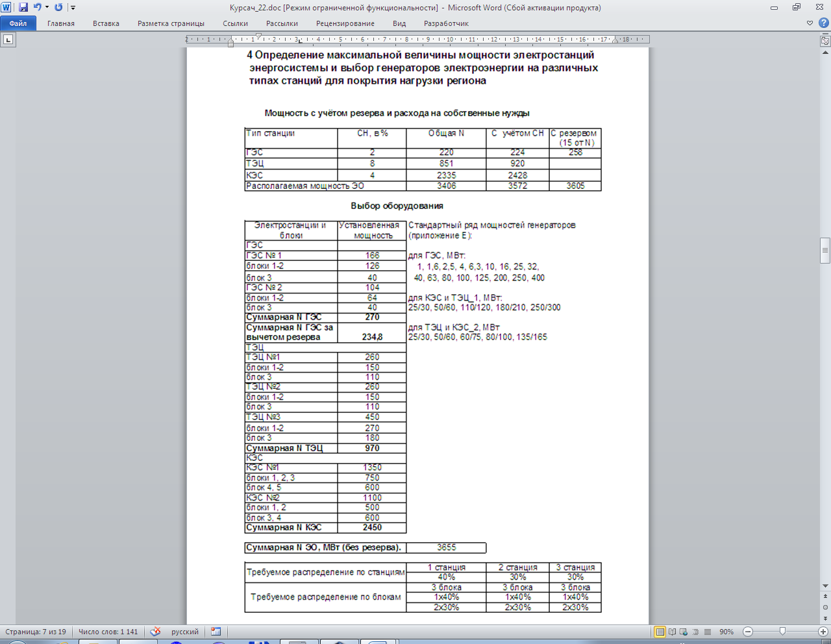831x644 pixels.
Task: Open the Undo history dropdown arrow
Action: point(47,8)
